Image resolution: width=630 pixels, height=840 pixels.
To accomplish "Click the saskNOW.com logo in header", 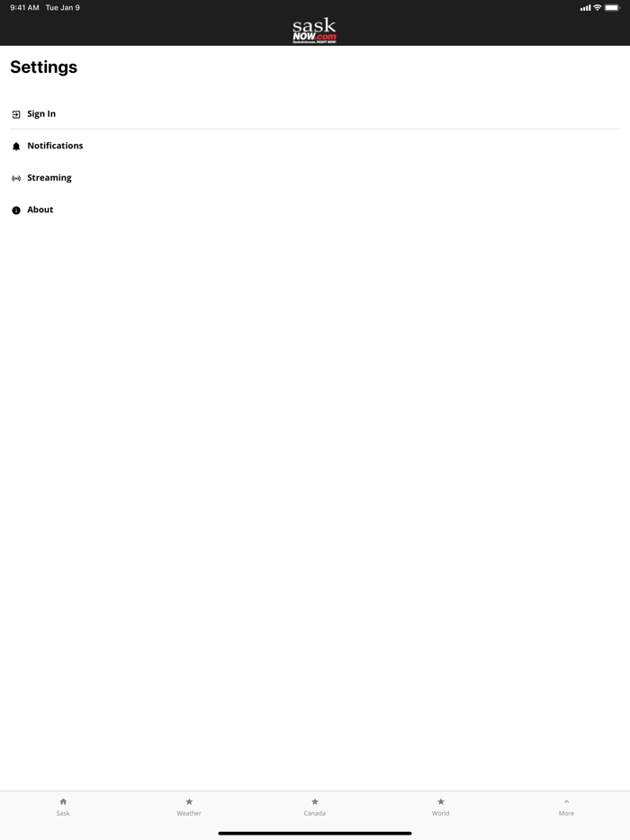I will pos(315,31).
